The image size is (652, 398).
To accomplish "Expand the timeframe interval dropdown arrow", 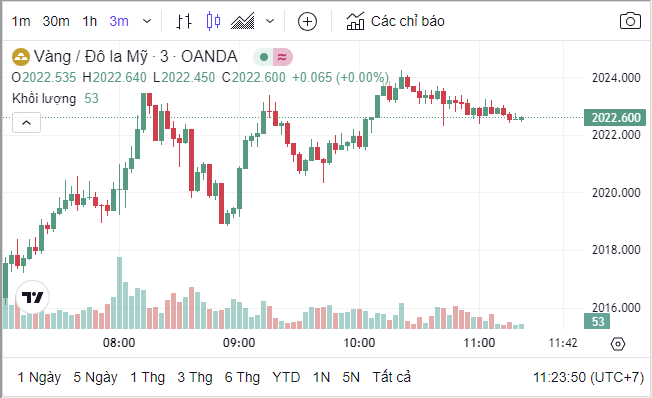I will (147, 21).
